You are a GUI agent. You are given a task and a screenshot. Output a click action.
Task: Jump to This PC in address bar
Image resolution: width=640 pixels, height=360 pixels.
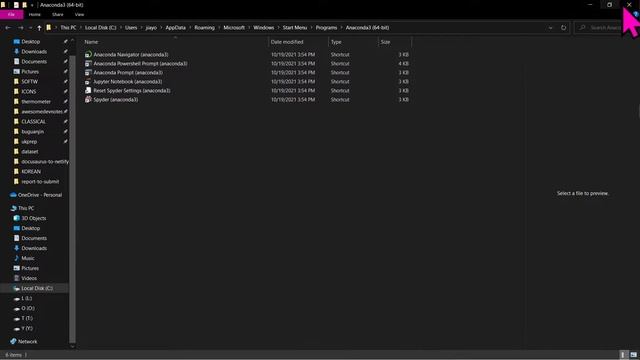(x=68, y=28)
